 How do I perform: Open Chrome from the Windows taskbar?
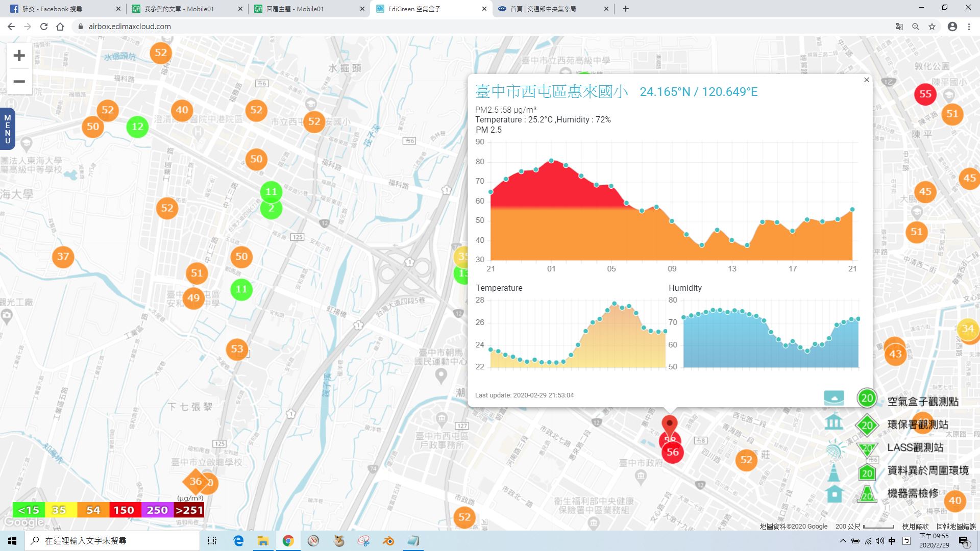pos(288,541)
